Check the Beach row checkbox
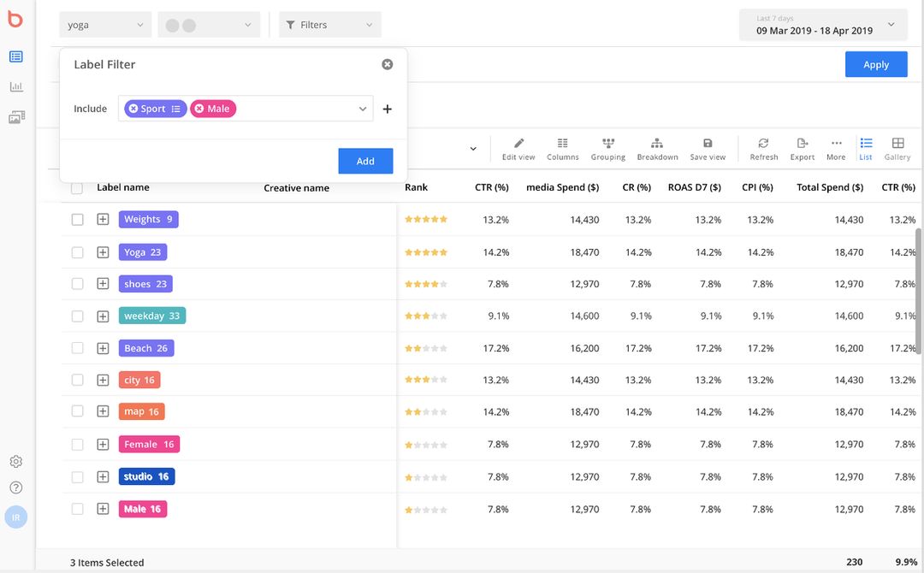The image size is (924, 573). [x=77, y=348]
